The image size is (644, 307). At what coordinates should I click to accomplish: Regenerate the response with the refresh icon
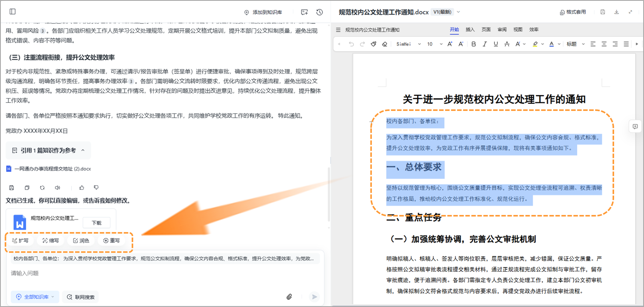point(42,187)
